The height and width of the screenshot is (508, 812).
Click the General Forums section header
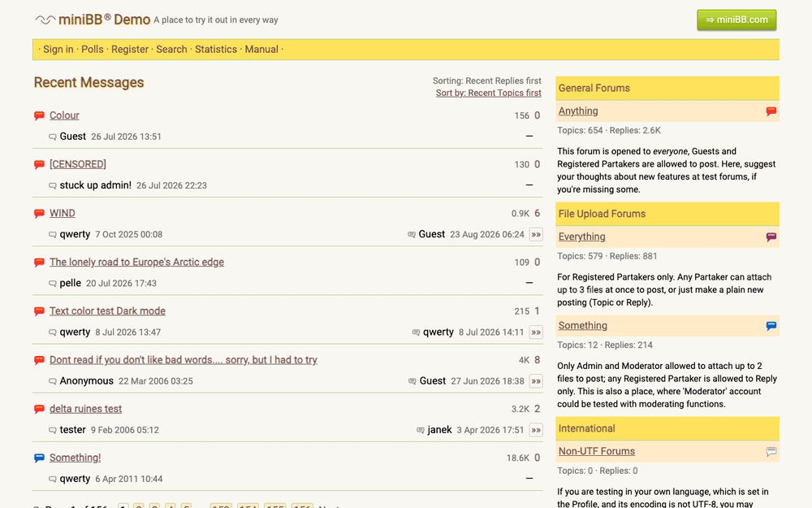pos(667,88)
